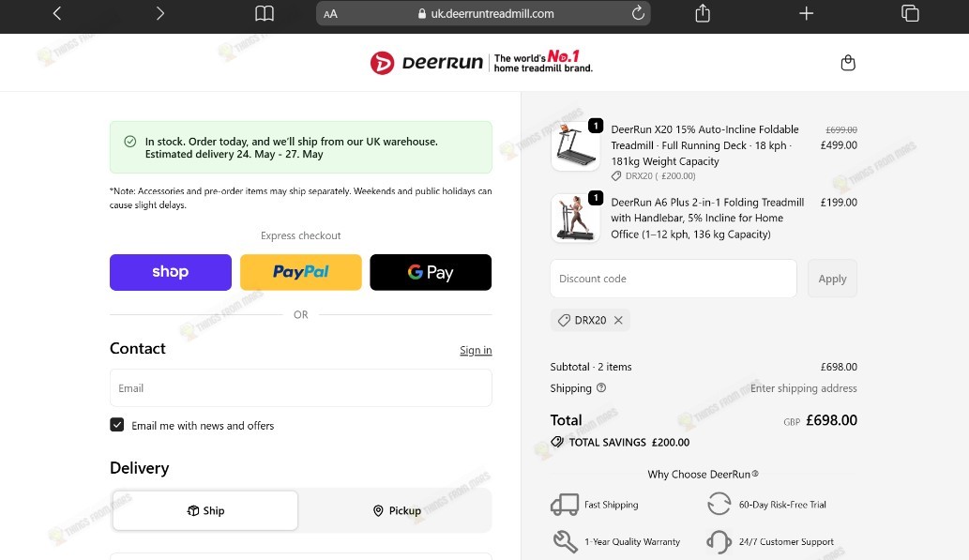Image resolution: width=969 pixels, height=560 pixels.
Task: Focus the Email contact field
Action: click(301, 388)
